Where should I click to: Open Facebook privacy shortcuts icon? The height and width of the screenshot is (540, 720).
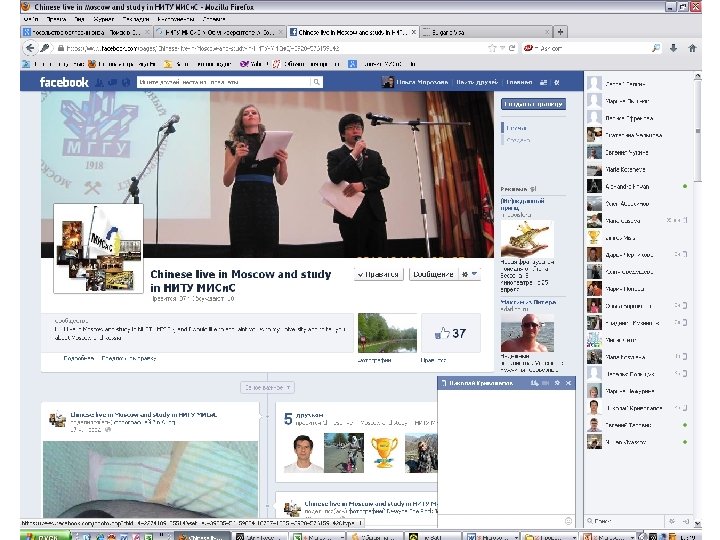tap(543, 83)
